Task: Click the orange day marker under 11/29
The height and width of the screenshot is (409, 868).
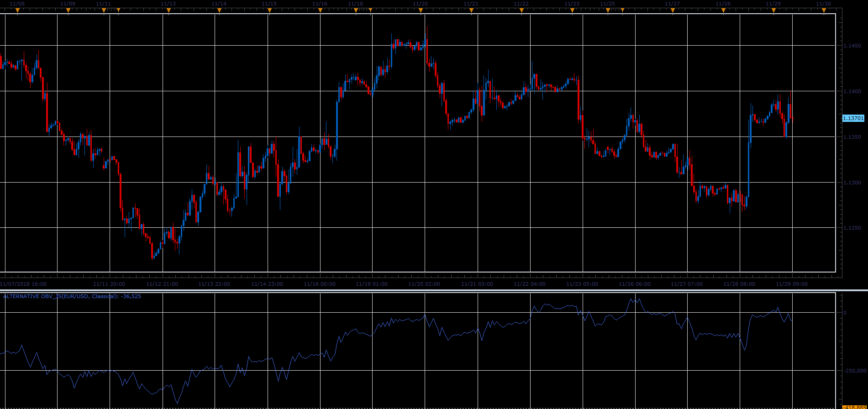Action: [x=773, y=10]
